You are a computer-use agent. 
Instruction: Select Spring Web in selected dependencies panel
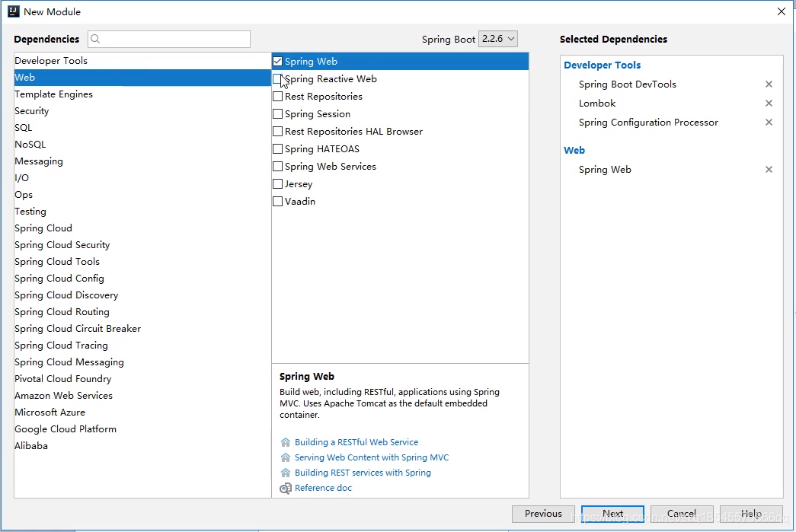[605, 170]
